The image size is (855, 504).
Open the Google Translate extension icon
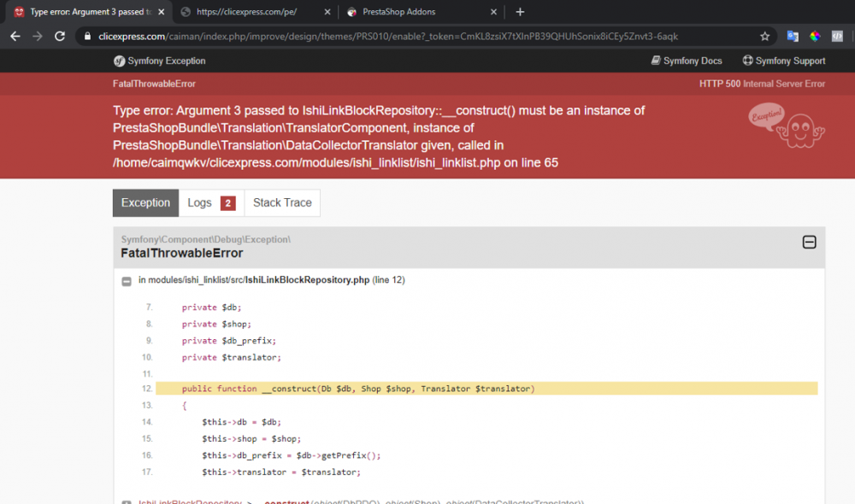click(x=793, y=37)
